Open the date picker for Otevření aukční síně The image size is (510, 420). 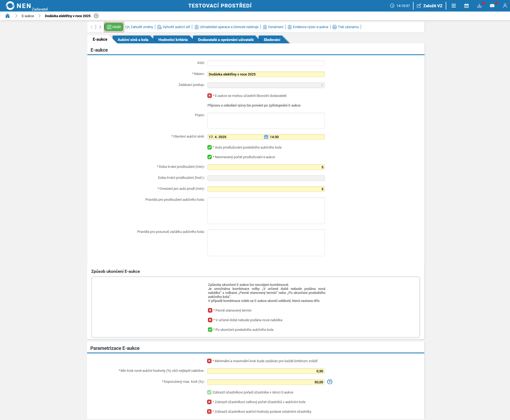pos(266,137)
